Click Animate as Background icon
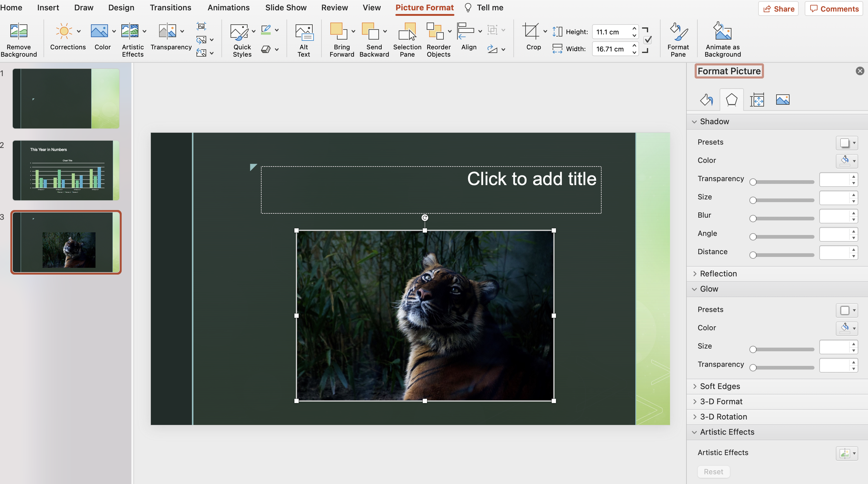 tap(722, 31)
